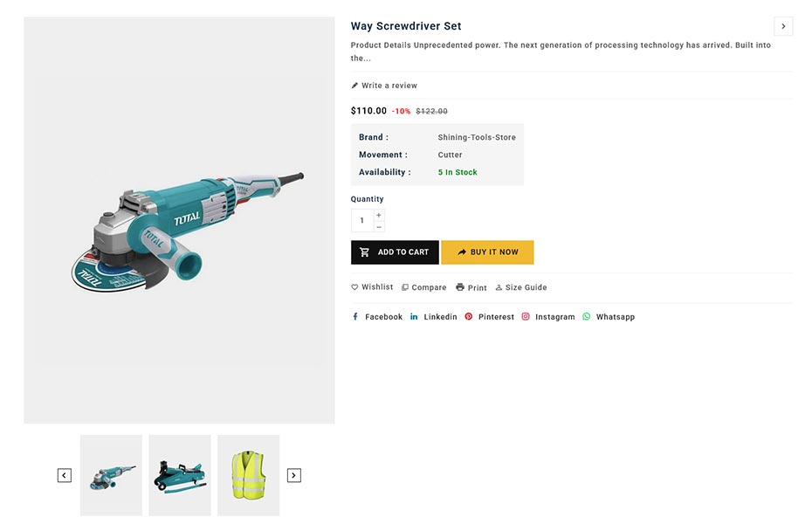Click the Wishlist heart icon
Screen dimensions: 812x524
pos(354,287)
